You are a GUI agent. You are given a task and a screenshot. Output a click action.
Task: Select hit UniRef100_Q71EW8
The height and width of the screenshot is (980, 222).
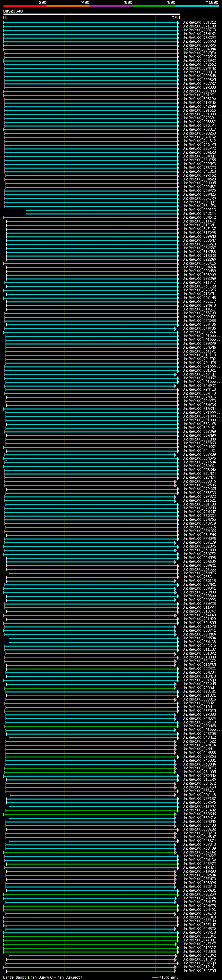[x=199, y=26]
